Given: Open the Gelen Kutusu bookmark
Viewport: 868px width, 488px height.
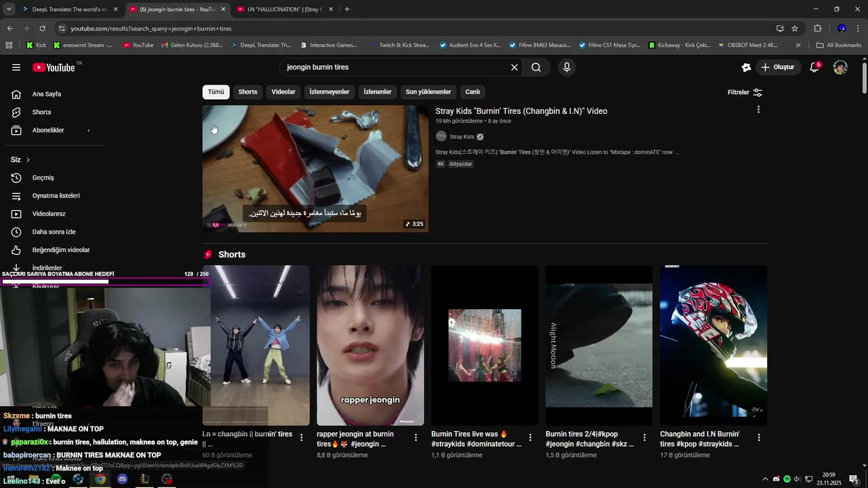Looking at the screenshot, I should coord(192,45).
